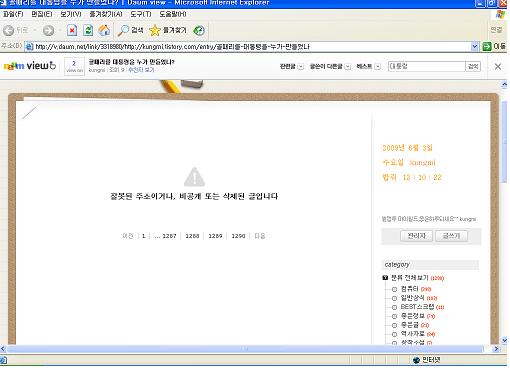
Task: Click the page icon in address bar
Action: click(29, 47)
